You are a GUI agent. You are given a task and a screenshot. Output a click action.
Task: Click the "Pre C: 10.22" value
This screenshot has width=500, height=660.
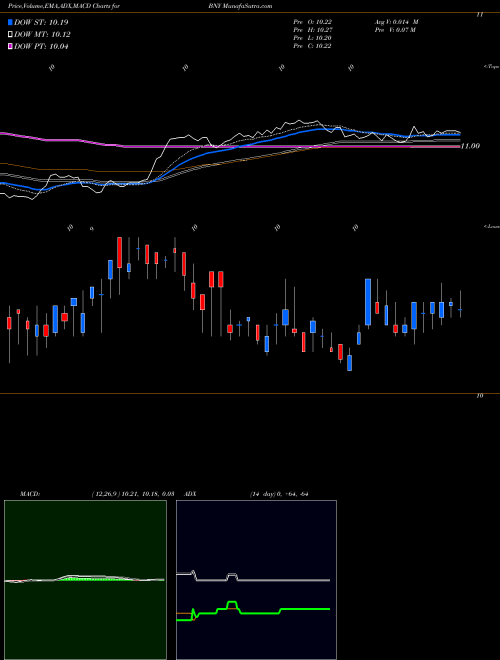pos(312,46)
